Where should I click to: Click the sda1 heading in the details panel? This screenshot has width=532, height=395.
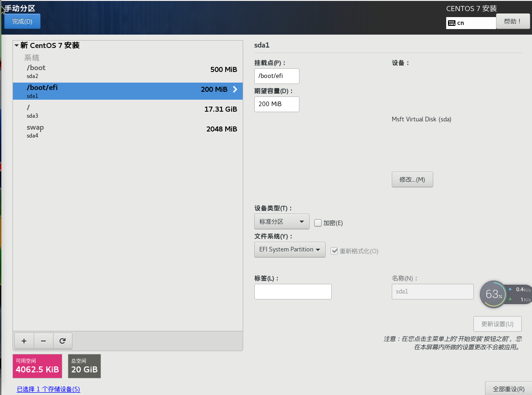(262, 45)
